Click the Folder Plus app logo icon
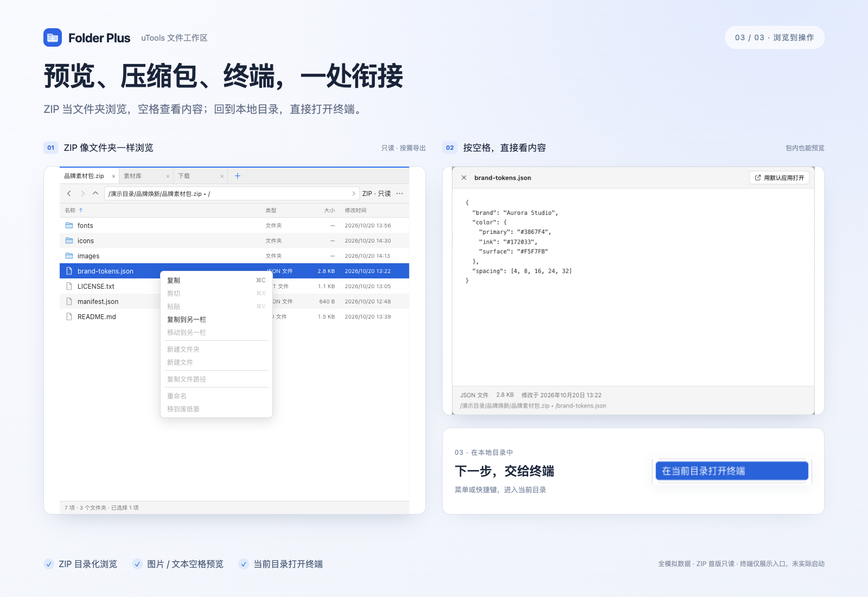This screenshot has width=868, height=597. tap(53, 37)
